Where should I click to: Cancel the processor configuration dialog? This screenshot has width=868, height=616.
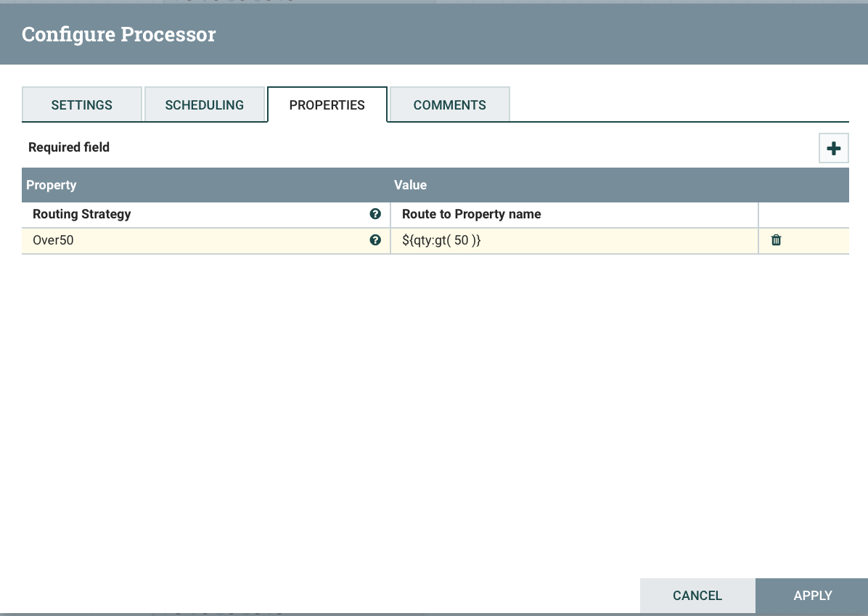(697, 595)
